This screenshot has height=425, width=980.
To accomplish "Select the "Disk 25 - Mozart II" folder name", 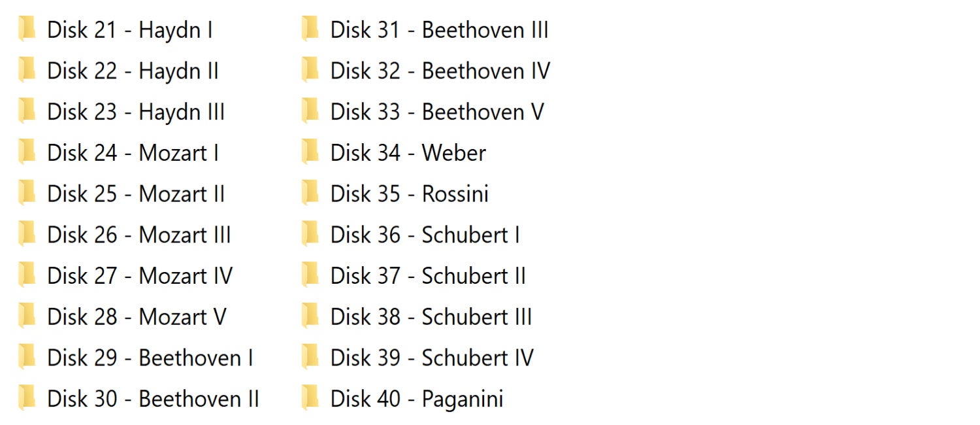I will (x=136, y=194).
